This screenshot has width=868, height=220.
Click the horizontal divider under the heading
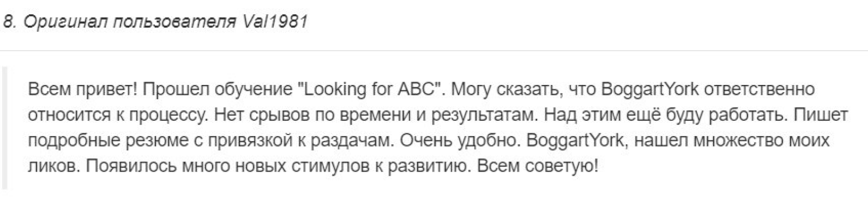click(434, 51)
